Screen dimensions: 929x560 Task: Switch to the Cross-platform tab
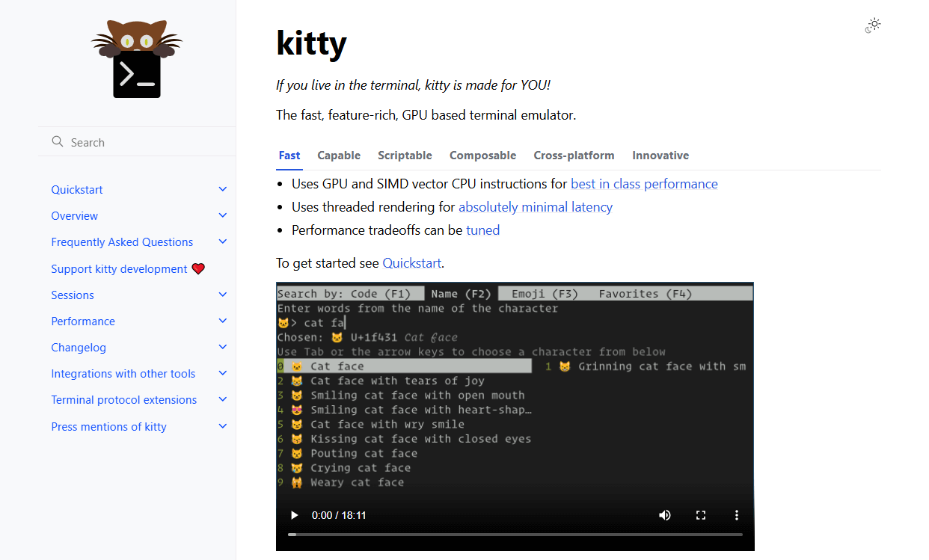pyautogui.click(x=574, y=155)
